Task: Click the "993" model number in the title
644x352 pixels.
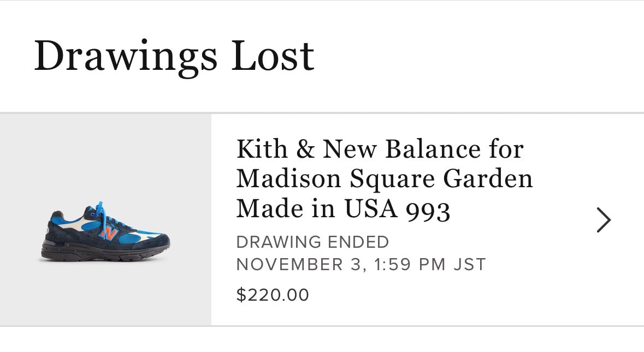Action: click(428, 209)
